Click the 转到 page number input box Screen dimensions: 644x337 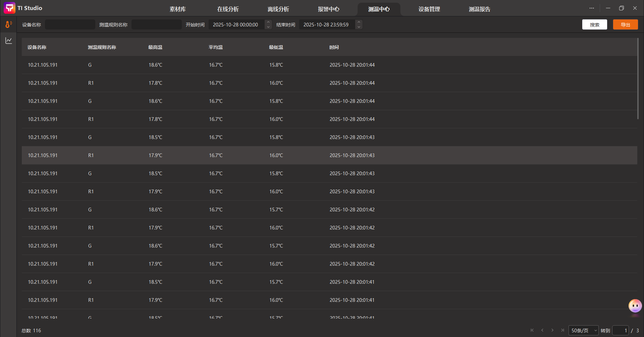click(x=620, y=330)
